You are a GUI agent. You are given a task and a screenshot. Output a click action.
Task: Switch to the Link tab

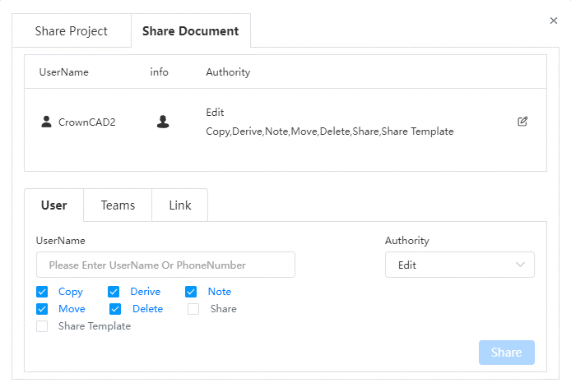coord(180,205)
